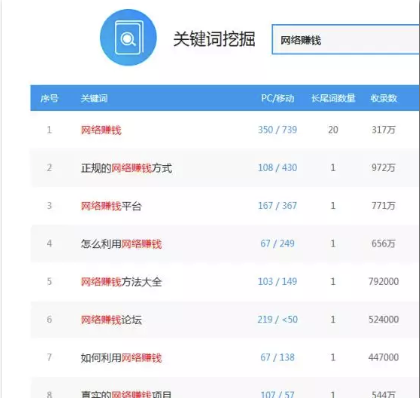Click the blue keyword search logo icon
Screen dimensions: 420x398
[128, 38]
